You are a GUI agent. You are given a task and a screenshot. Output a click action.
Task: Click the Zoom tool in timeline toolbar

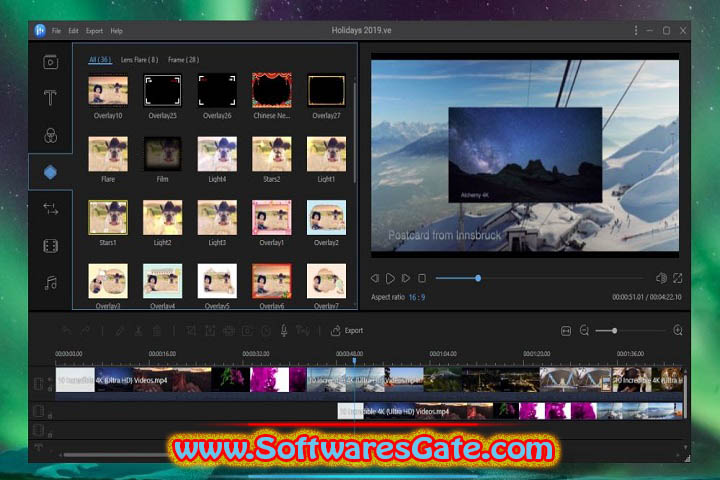[210, 330]
